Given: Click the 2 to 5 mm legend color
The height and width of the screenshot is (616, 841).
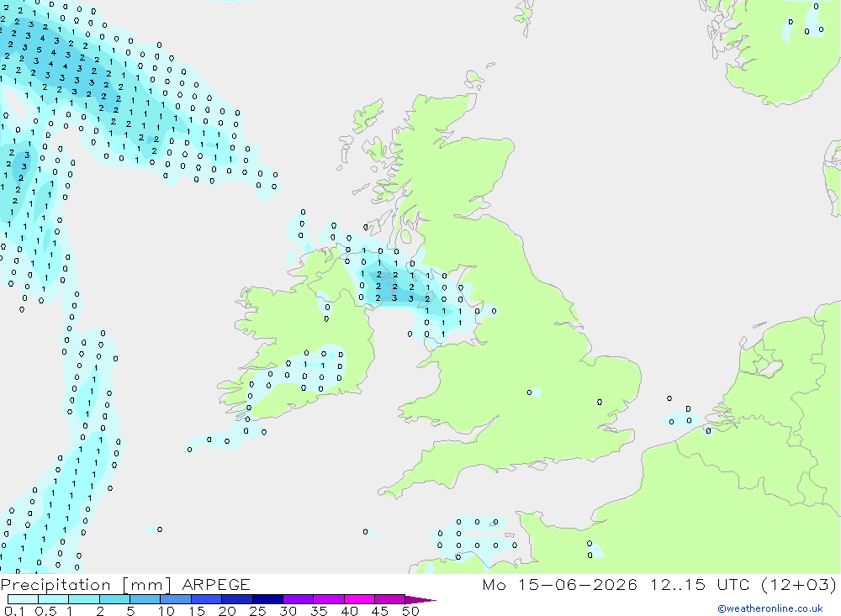Looking at the screenshot, I should pyautogui.click(x=114, y=599).
